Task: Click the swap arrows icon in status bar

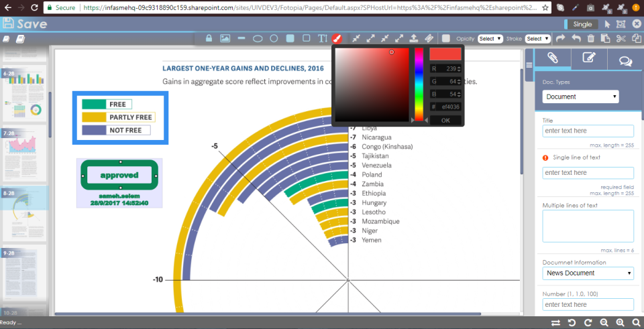Action: [555, 323]
